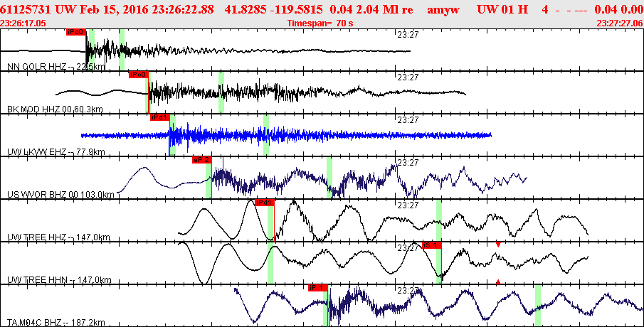Click the end time 23:27:27.06 label
644x327 pixels.
(620, 23)
